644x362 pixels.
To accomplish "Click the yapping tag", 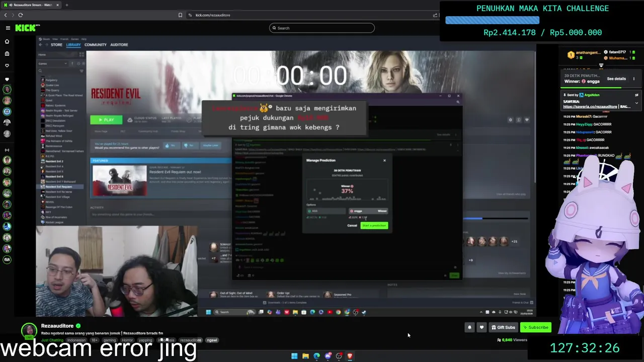I will 145,340.
